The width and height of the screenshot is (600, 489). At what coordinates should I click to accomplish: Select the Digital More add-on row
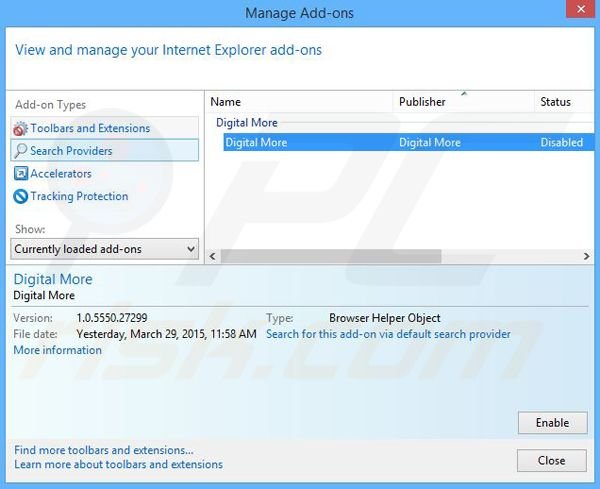409,142
